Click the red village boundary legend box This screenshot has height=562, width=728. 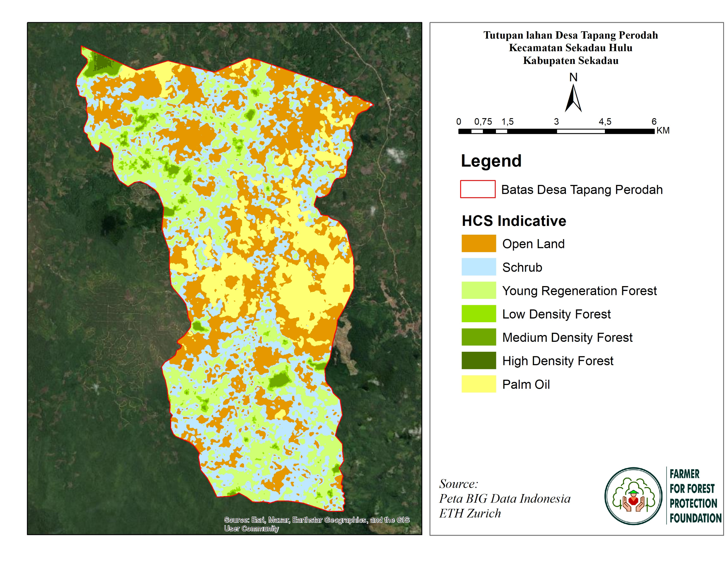click(477, 189)
